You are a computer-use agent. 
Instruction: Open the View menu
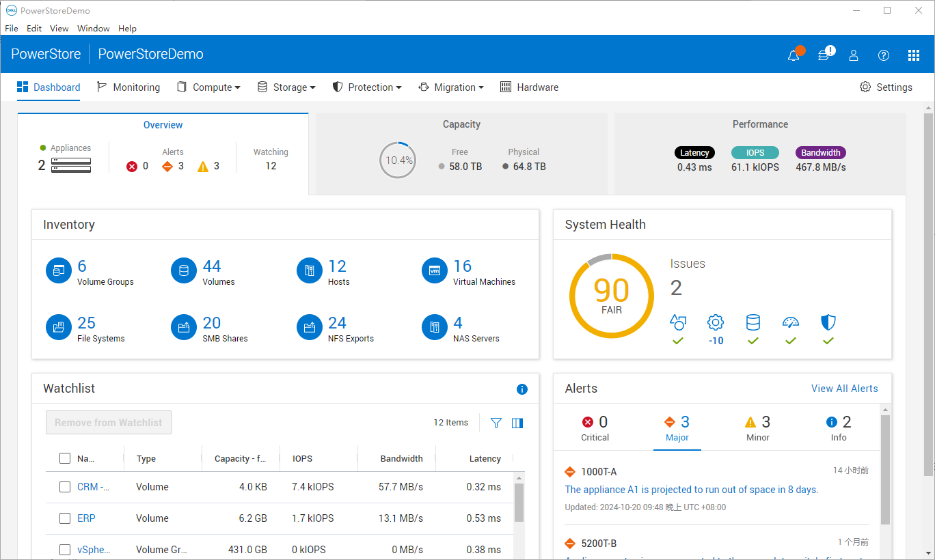(x=59, y=28)
